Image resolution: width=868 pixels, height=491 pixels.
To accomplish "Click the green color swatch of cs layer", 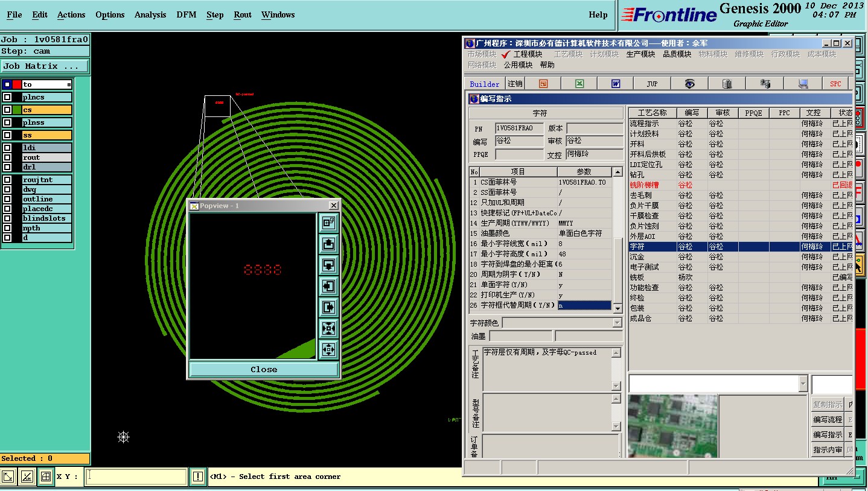I will click(17, 110).
